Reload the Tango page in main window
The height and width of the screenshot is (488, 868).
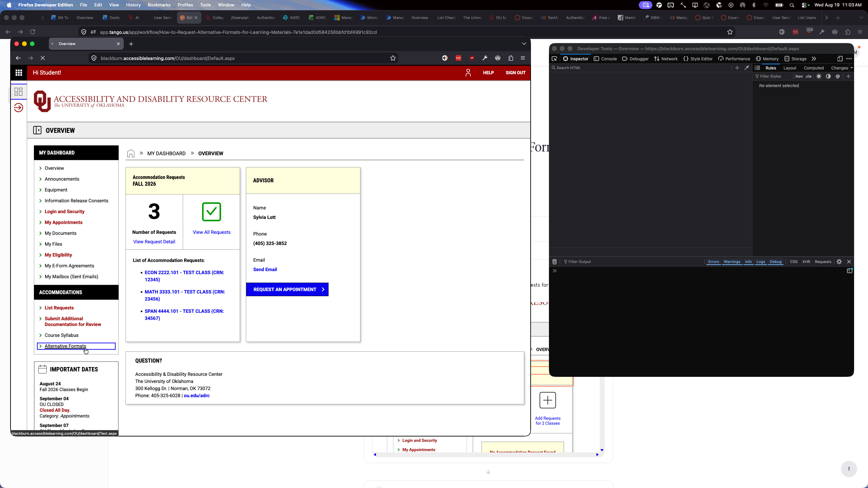click(33, 32)
